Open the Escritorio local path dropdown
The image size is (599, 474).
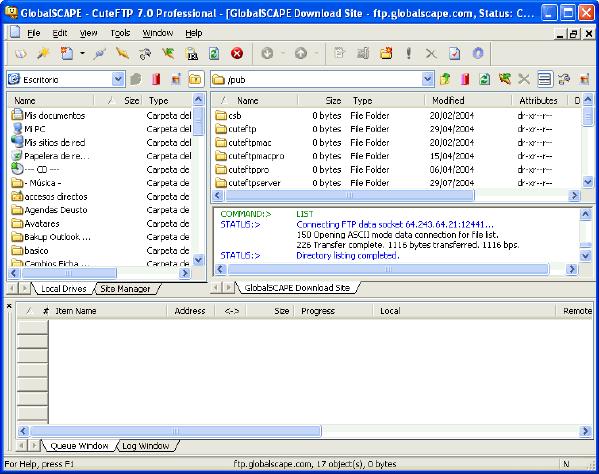118,79
